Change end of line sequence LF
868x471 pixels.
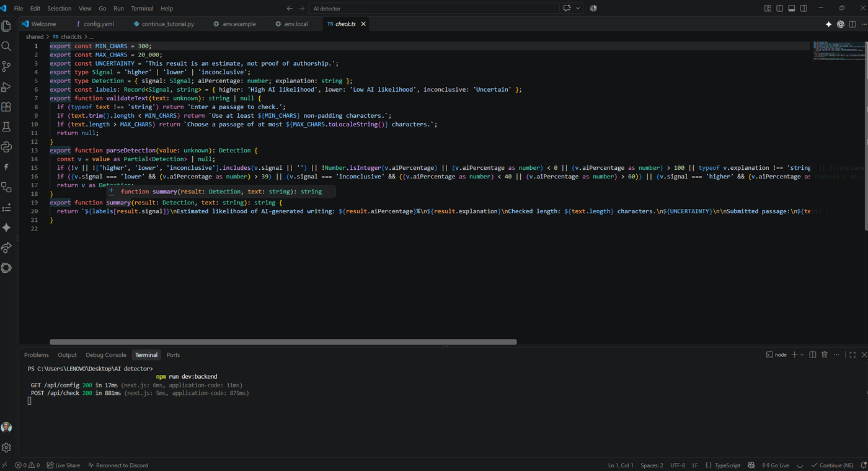point(695,465)
